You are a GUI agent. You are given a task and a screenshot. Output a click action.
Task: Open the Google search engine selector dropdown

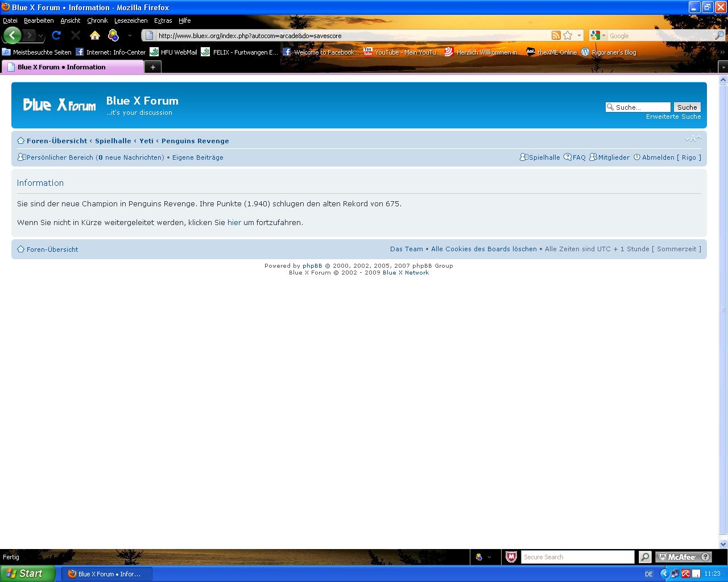(x=598, y=35)
